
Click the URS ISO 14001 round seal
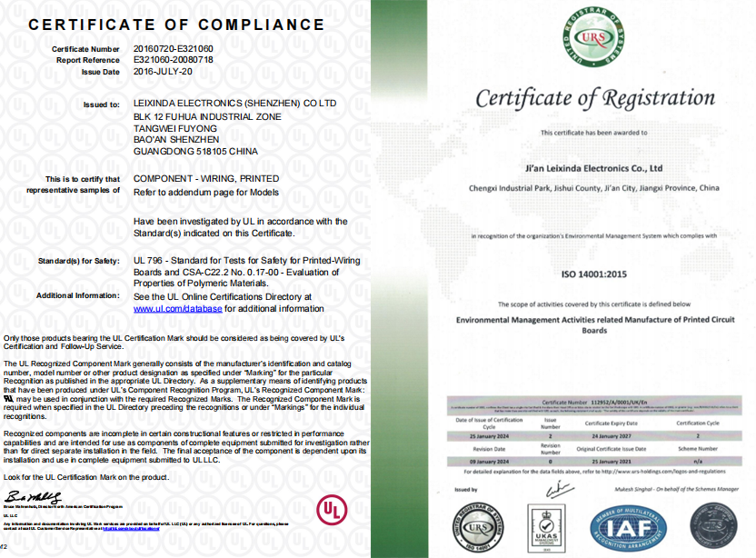point(478,527)
